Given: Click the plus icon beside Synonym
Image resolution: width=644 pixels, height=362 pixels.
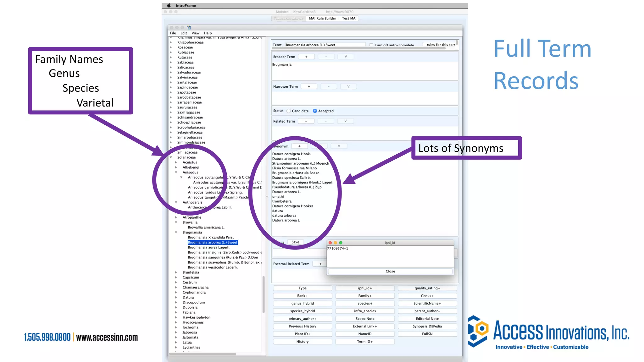Looking at the screenshot, I should point(299,146).
